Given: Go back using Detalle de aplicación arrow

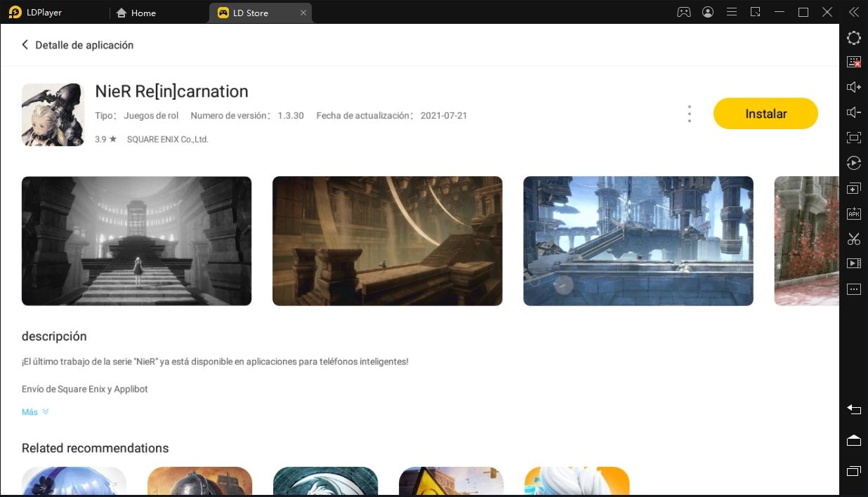Looking at the screenshot, I should coord(25,45).
